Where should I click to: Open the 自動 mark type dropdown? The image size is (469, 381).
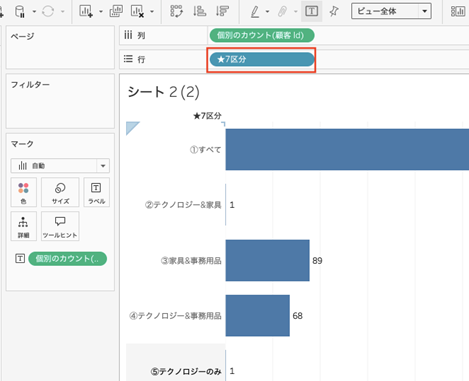60,166
